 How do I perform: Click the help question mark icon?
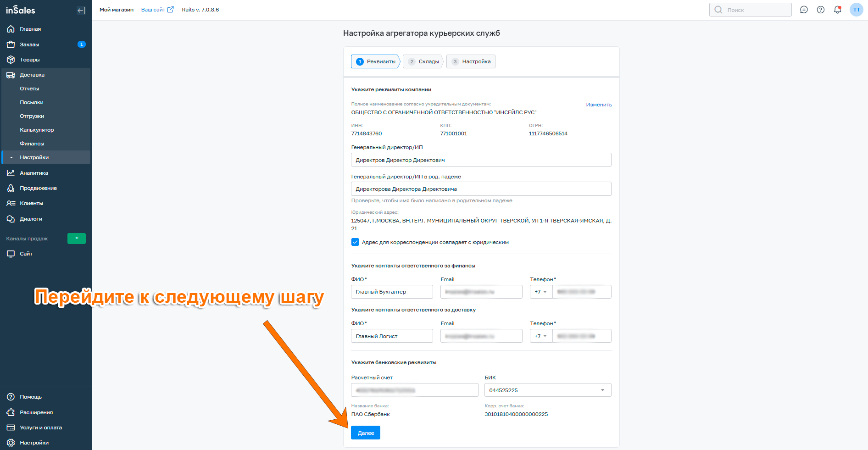821,10
